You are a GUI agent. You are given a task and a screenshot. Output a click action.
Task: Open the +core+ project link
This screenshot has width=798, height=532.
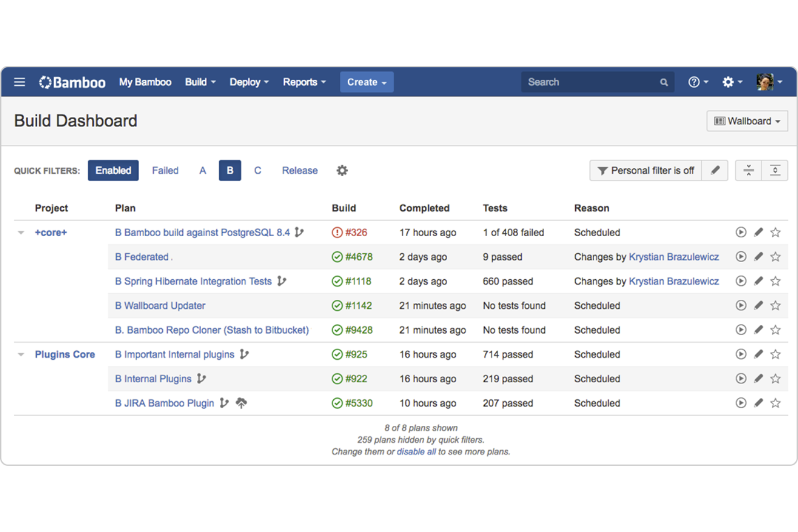[x=51, y=232]
